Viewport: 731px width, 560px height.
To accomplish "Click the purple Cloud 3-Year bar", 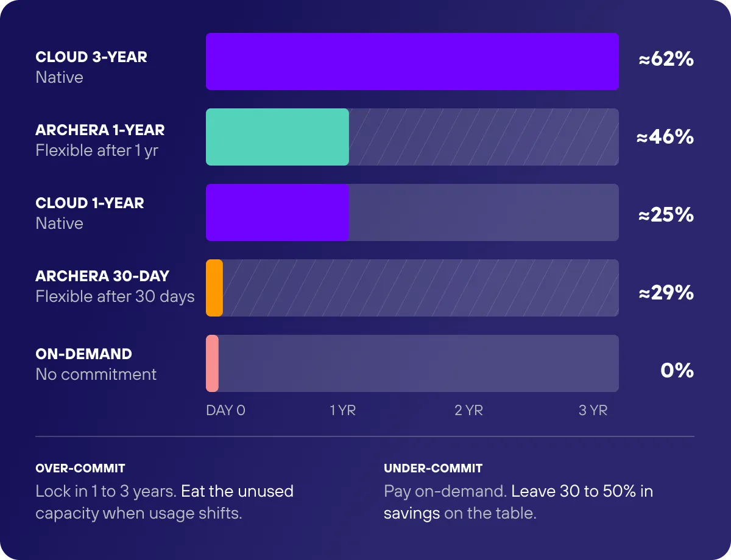I will coord(412,61).
